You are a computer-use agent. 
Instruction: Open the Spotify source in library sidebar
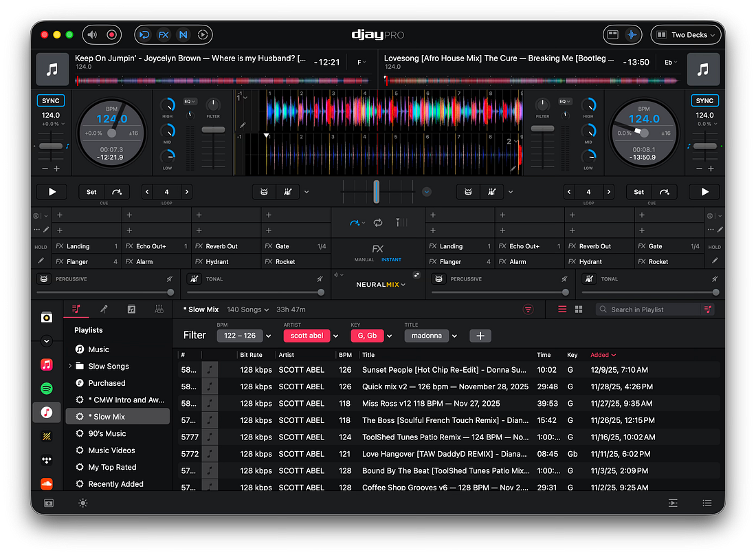pos(47,389)
